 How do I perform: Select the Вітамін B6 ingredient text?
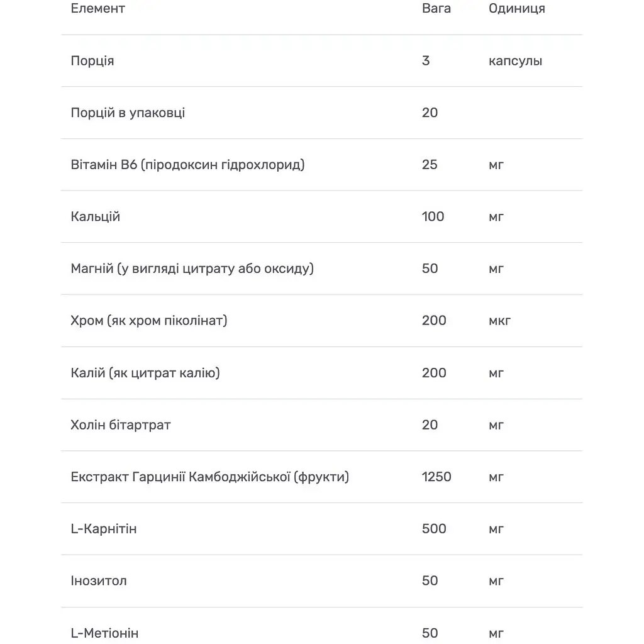pos(187,165)
